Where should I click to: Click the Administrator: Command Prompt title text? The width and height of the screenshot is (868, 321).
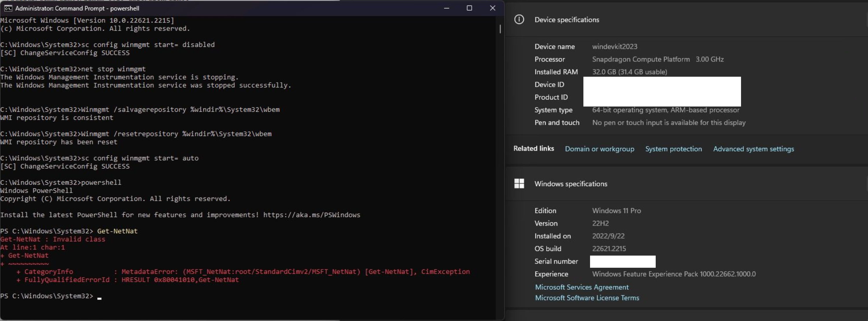coord(77,8)
